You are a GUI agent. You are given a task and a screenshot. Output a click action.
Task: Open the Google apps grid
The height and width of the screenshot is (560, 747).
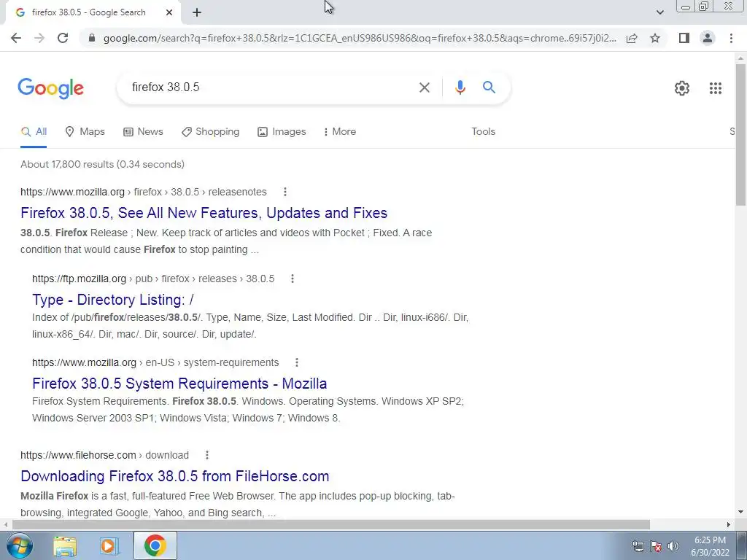coord(715,88)
